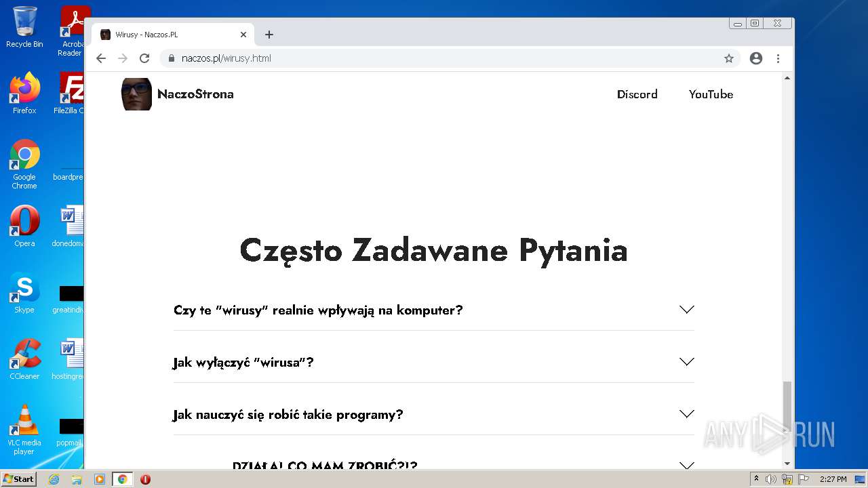Launch Acrobat Reader desktop shortcut
This screenshot has width=868, height=488.
(71, 30)
